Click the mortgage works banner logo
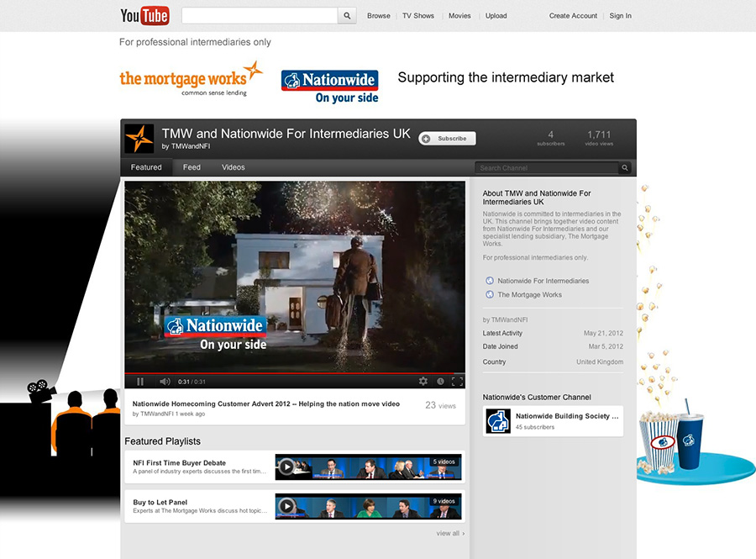Image resolution: width=756 pixels, height=559 pixels. (x=191, y=79)
